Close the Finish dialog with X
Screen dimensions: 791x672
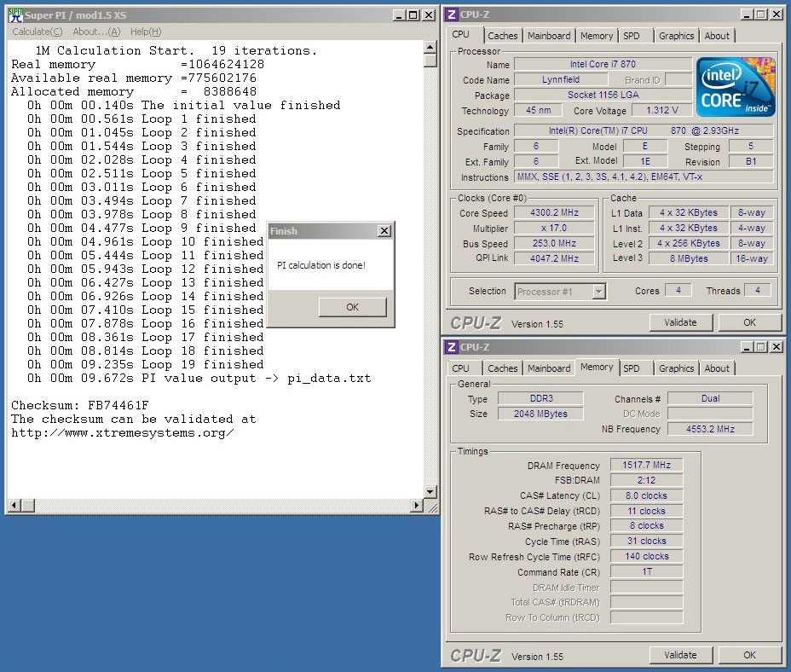(x=384, y=231)
